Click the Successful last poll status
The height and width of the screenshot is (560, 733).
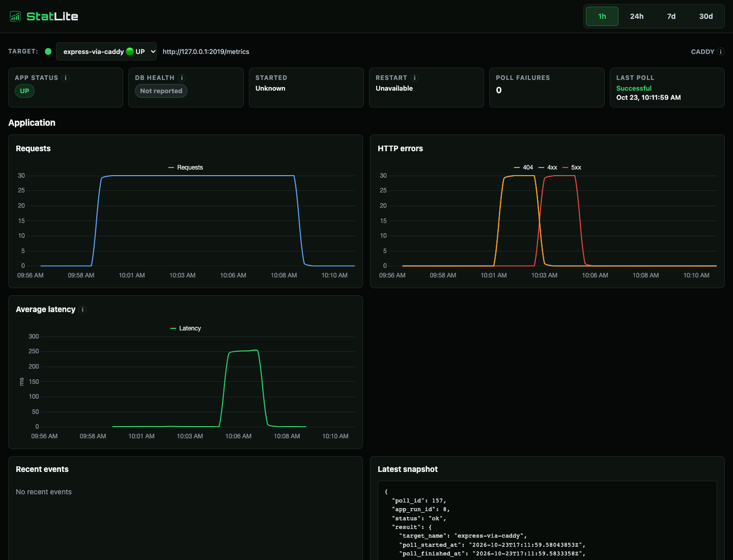634,89
